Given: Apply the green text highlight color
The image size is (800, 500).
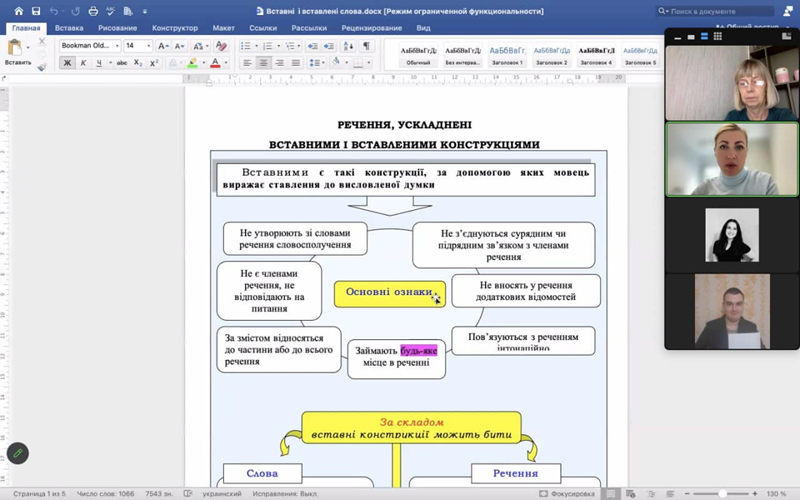Looking at the screenshot, I should coord(192,63).
